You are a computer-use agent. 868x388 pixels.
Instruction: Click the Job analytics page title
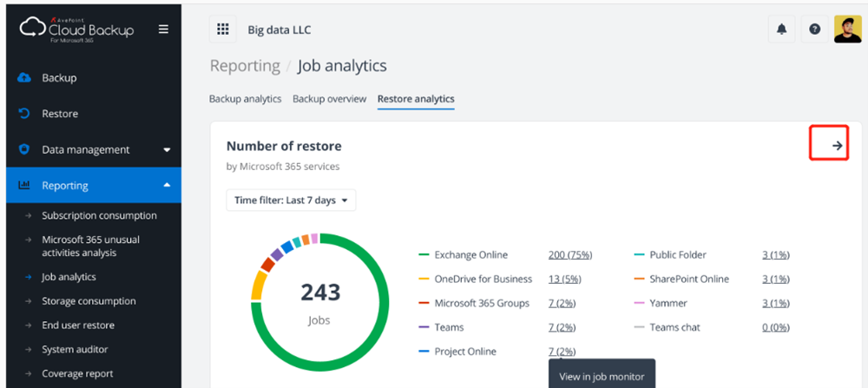(x=342, y=66)
